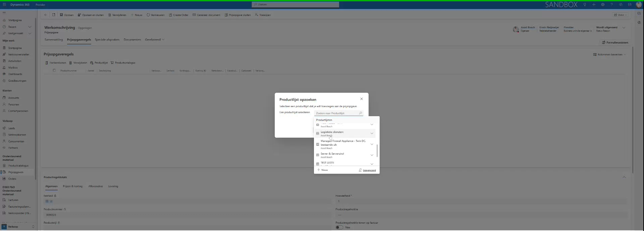Click Create Order command
The image size is (644, 231).
178,15
